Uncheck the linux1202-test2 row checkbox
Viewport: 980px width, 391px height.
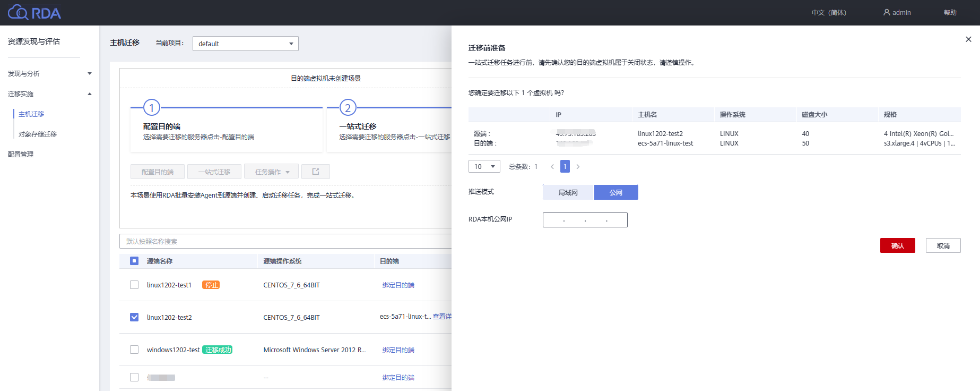click(x=134, y=317)
